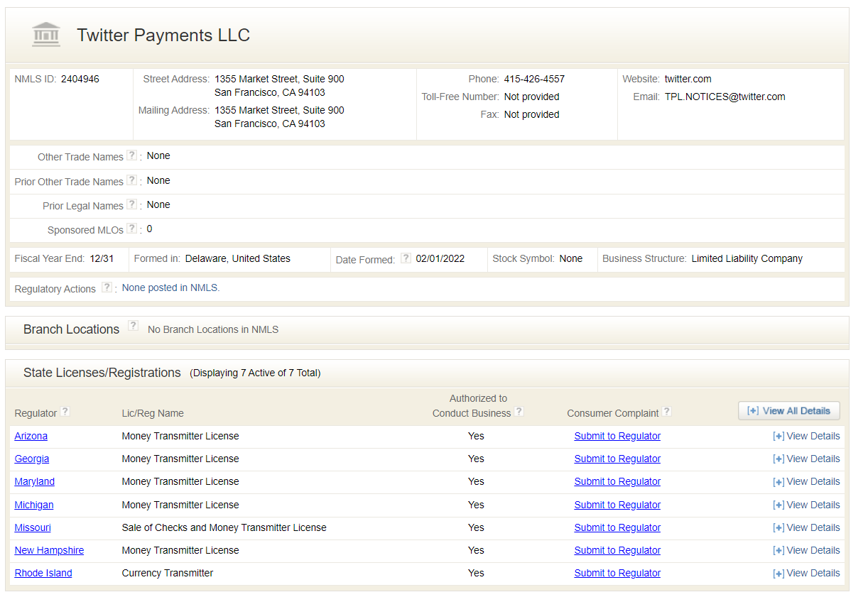Click Submit to Regulator for Arizona
This screenshot has height=597, width=868.
(617, 436)
